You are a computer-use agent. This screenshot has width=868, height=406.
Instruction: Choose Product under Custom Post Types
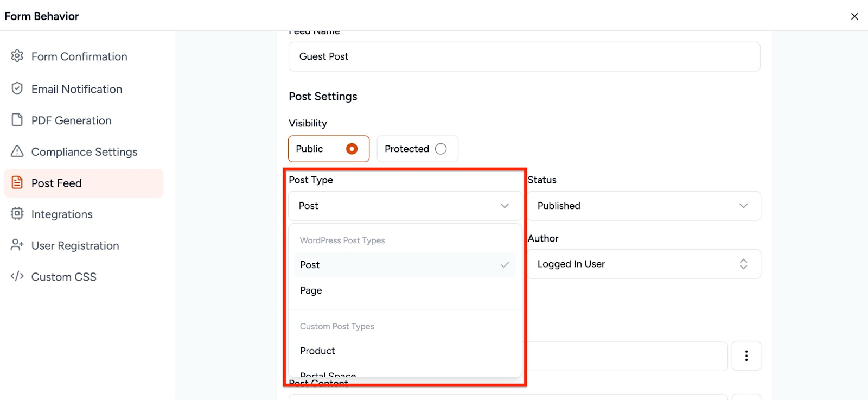318,351
